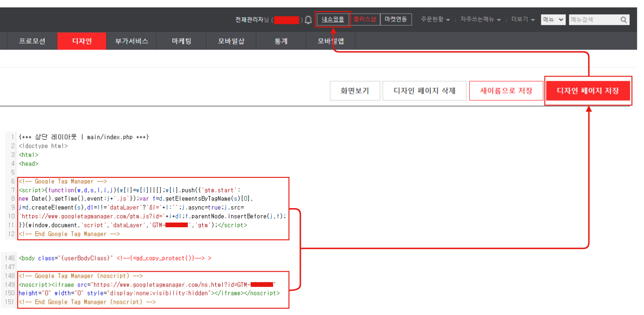Open 모바일샵 tab
The height and width of the screenshot is (315, 644).
point(231,41)
